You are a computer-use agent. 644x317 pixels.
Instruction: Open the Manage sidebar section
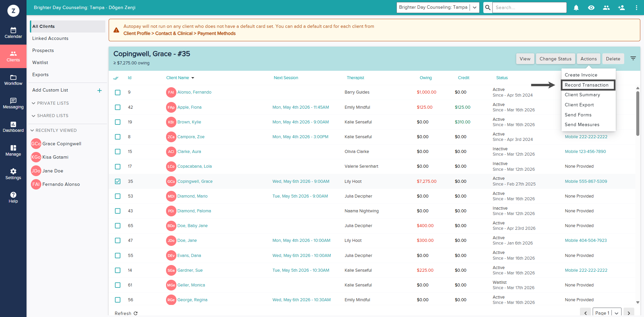pos(13,151)
